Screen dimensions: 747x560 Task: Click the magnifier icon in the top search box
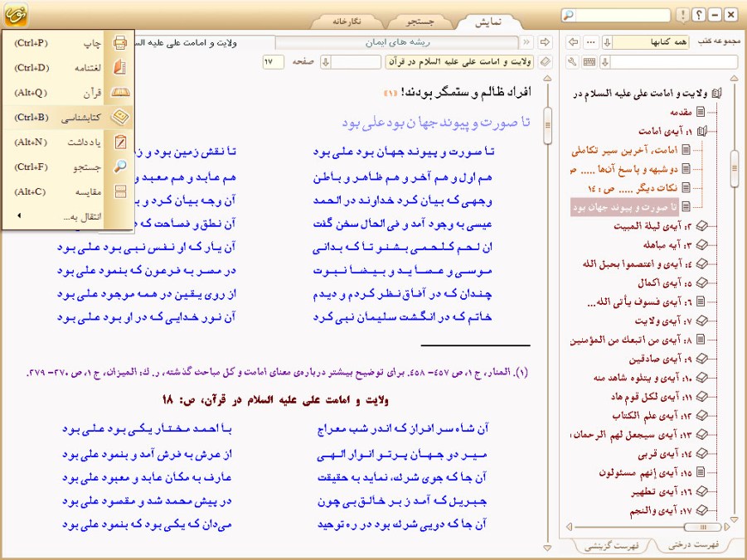[569, 15]
